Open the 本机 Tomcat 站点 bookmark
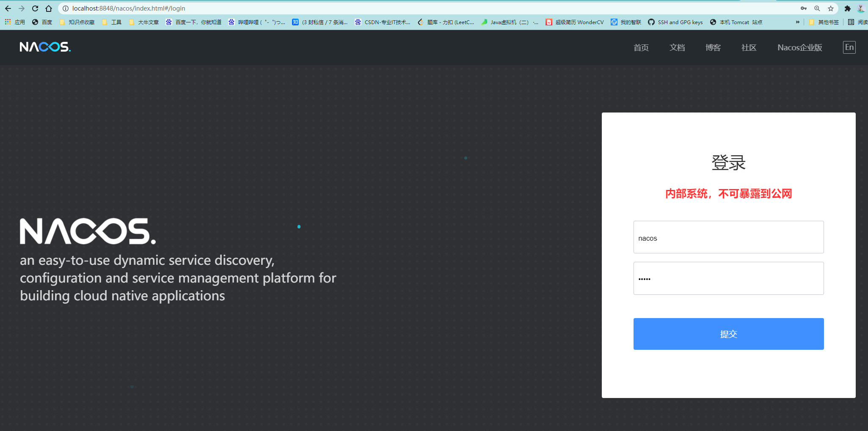The image size is (868, 431). [736, 22]
